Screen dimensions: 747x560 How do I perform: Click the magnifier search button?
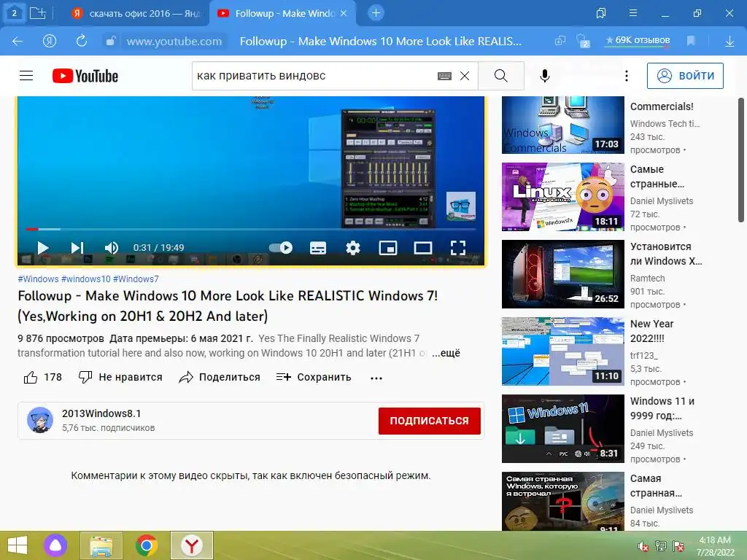tap(500, 76)
